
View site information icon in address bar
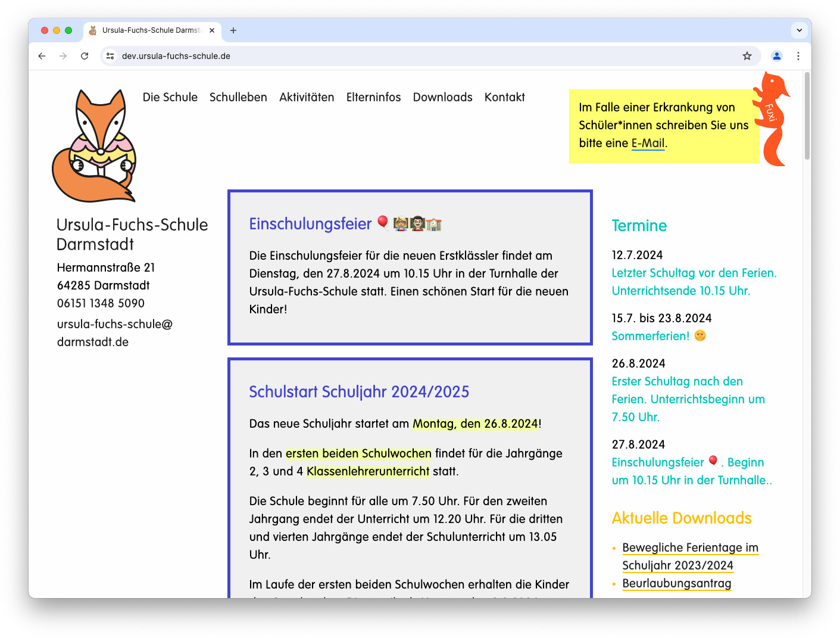[x=110, y=56]
